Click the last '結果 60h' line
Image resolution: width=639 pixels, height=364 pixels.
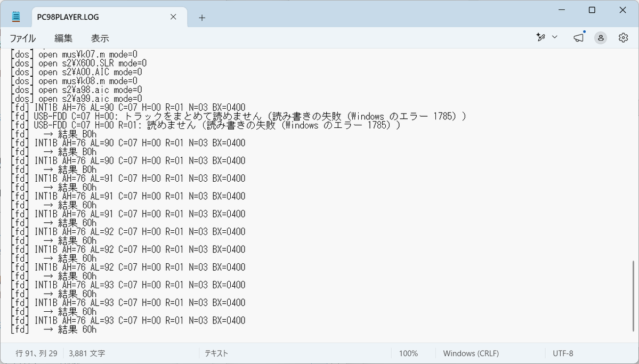pyautogui.click(x=53, y=330)
